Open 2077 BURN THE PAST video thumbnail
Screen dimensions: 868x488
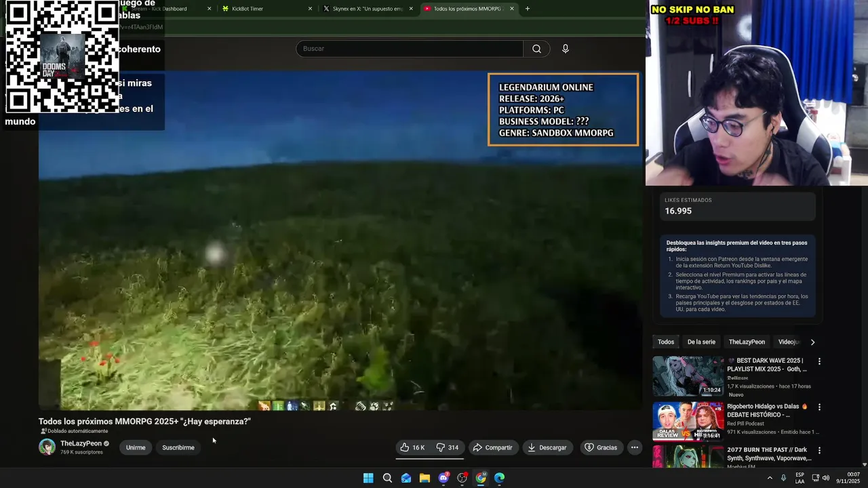coord(688,457)
